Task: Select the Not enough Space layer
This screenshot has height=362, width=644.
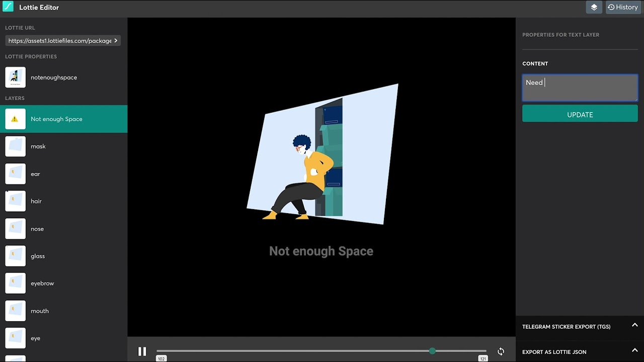Action: coord(63,119)
